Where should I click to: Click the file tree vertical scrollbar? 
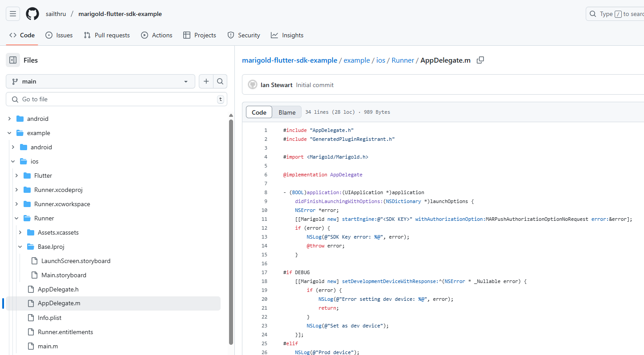(x=231, y=231)
